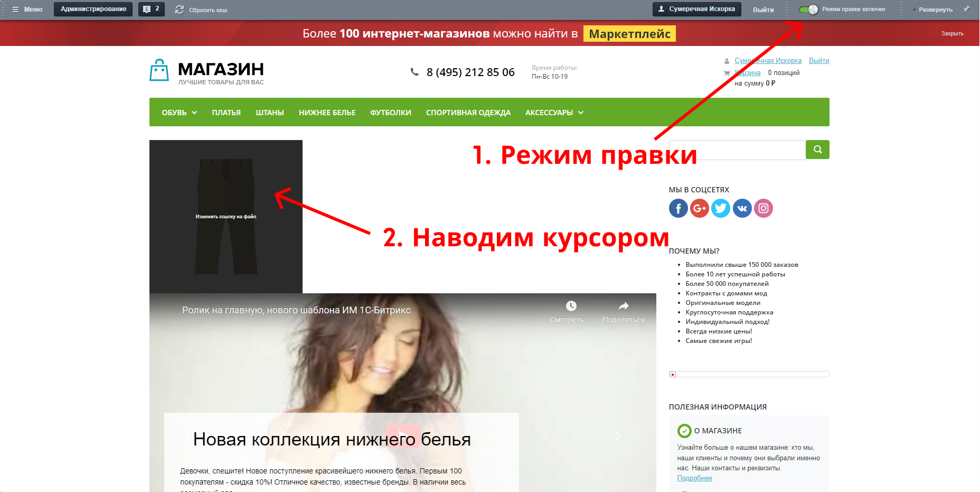This screenshot has width=980, height=492.
Task: Click the Instagram social icon
Action: click(x=764, y=208)
